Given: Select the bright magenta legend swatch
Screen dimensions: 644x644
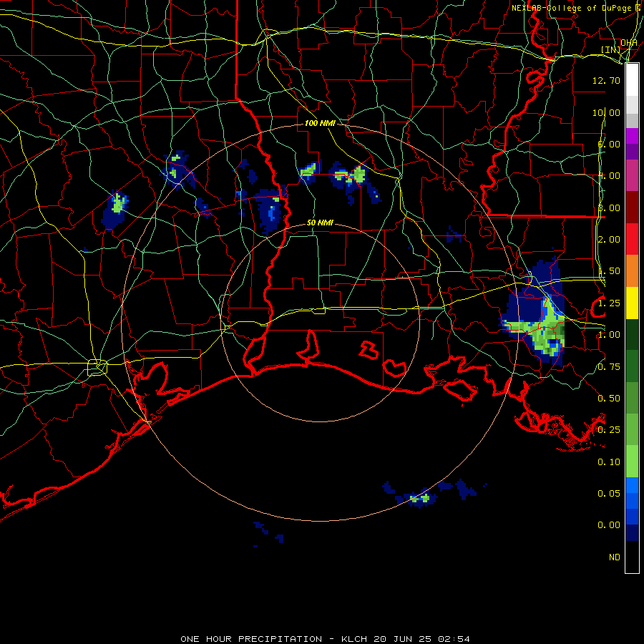Looking at the screenshot, I should click(x=632, y=136).
